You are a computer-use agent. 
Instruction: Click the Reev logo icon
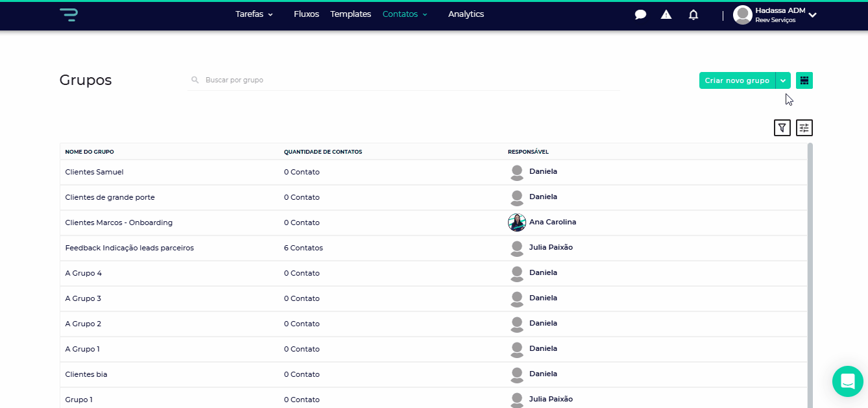tap(68, 14)
